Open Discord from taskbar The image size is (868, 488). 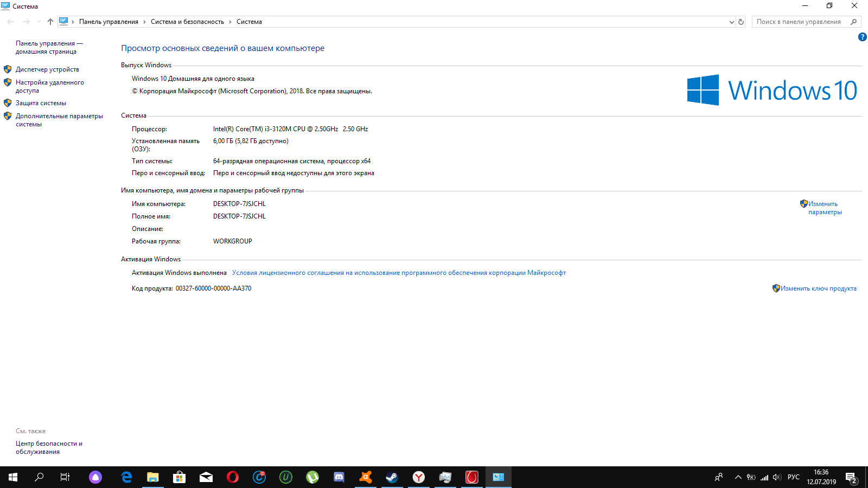[x=339, y=477]
